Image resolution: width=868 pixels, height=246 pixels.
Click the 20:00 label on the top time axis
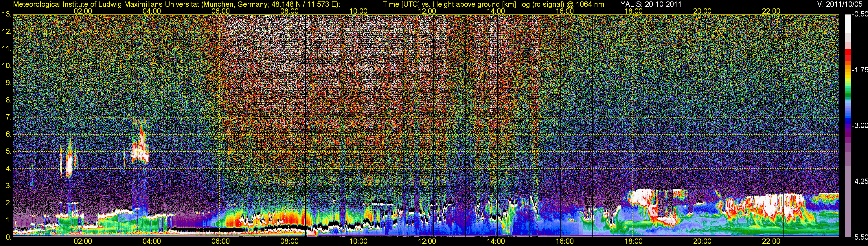[x=702, y=11]
